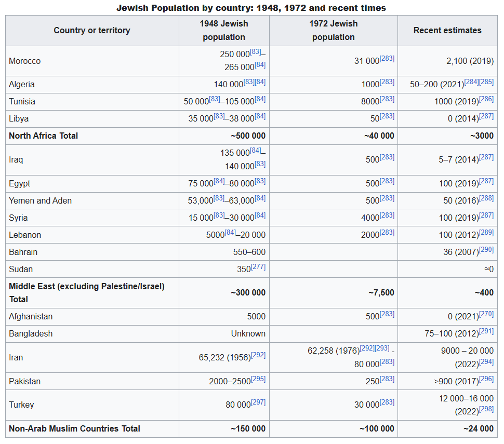This screenshot has height=444, width=504.
Task: Click citation 277 in the Sudan row
Action: [x=258, y=267]
